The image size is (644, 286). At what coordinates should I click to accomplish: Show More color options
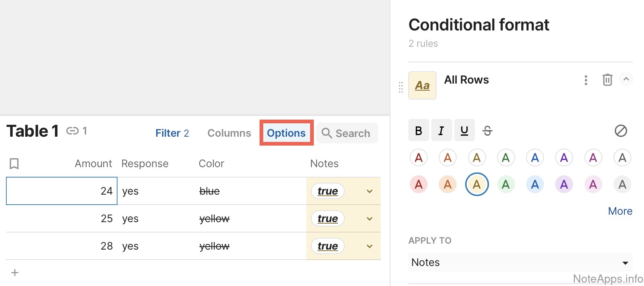(x=620, y=211)
